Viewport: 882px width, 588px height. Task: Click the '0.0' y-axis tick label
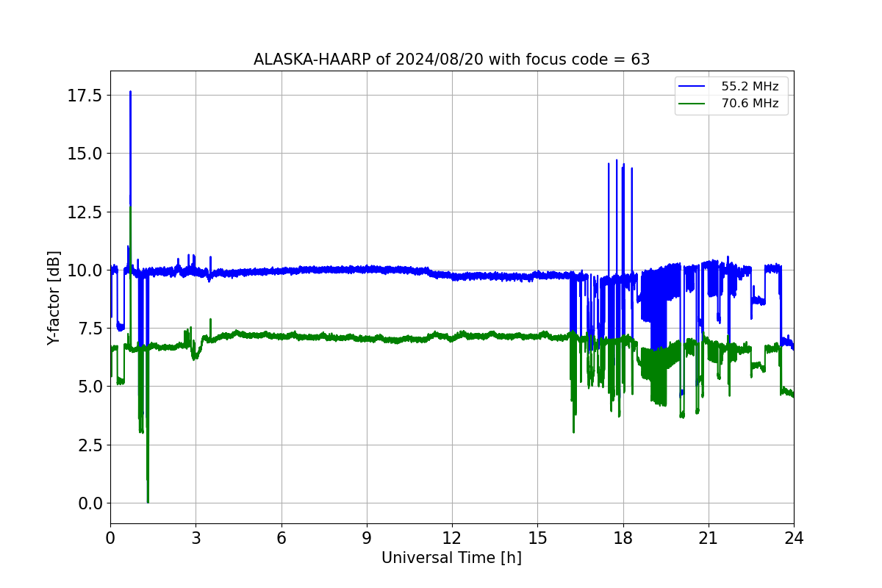(x=90, y=503)
